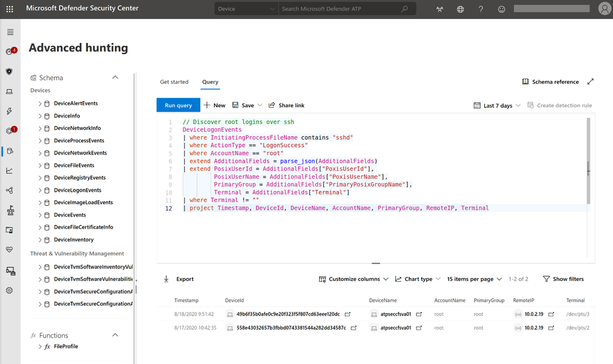This screenshot has width=613, height=364.
Task: Select DeviceFileCertificateInfo in schema tree
Action: [x=83, y=227]
